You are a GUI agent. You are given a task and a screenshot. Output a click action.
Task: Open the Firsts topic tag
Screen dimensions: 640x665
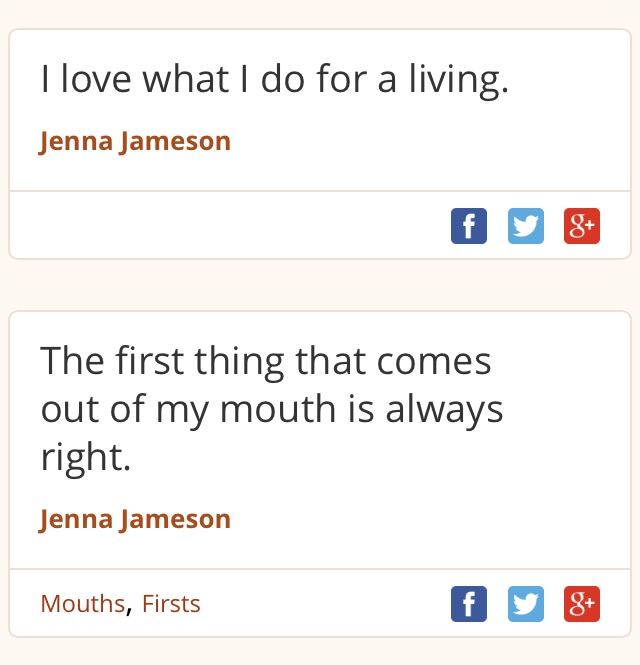click(x=171, y=604)
